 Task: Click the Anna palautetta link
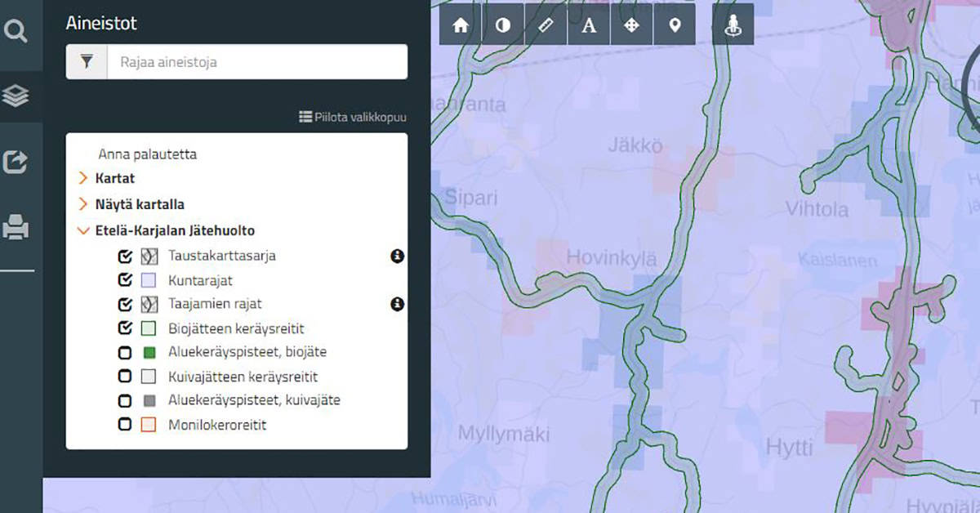(x=147, y=154)
